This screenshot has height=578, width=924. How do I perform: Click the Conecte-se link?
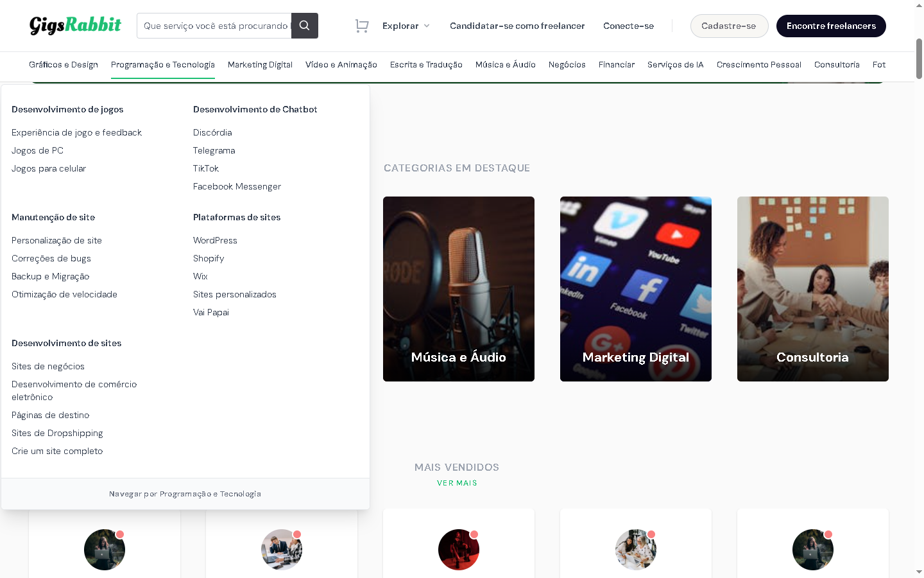click(x=628, y=26)
